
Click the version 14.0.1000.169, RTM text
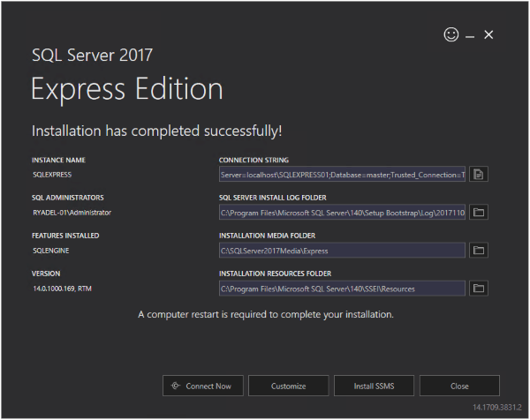tap(62, 289)
